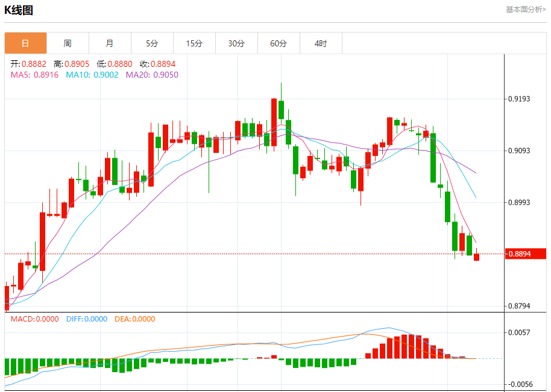Click the 收:0.8894 close value
The image size is (551, 392).
pos(157,64)
